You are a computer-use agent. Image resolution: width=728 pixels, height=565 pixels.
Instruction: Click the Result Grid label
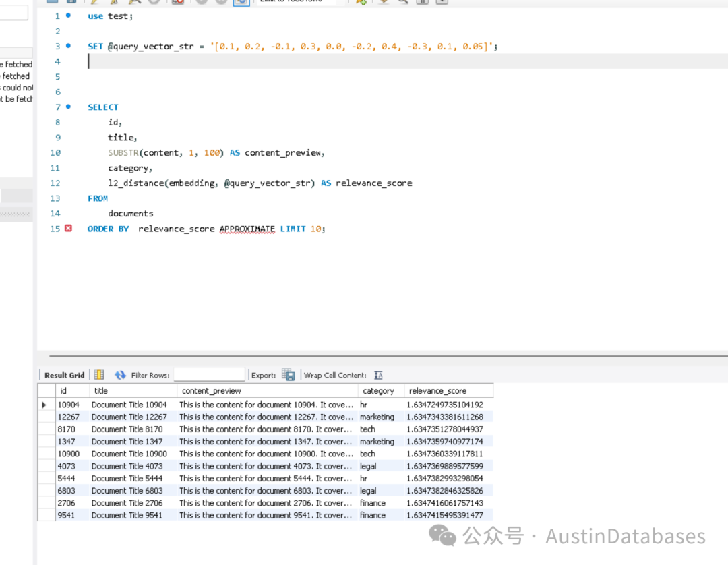tap(65, 375)
